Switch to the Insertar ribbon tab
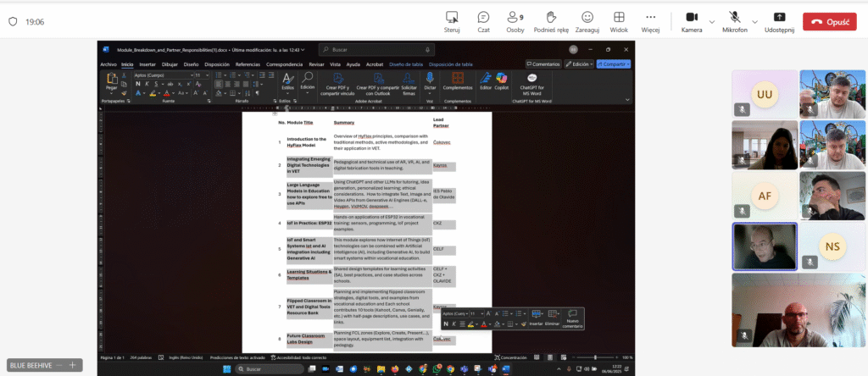This screenshot has height=376, width=868. [147, 64]
